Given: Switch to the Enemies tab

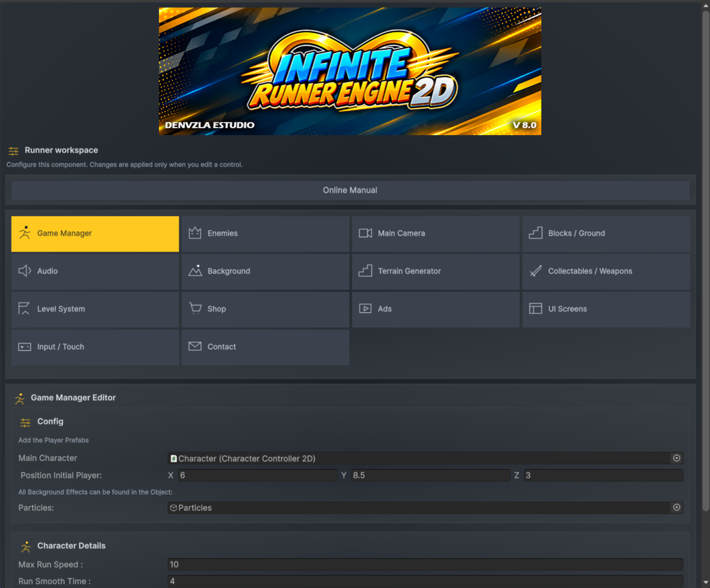Looking at the screenshot, I should (265, 234).
